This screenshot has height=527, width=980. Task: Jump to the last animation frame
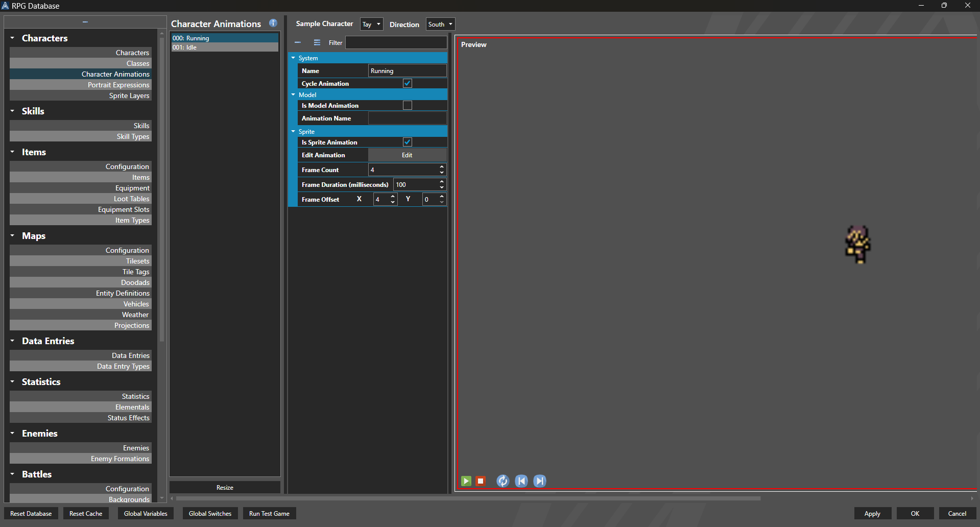[539, 481]
